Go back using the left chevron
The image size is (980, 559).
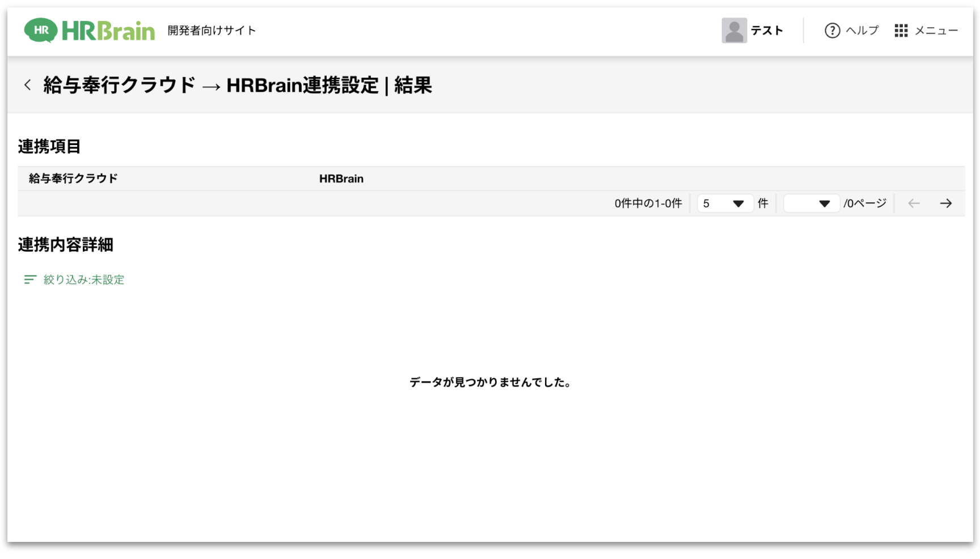pos(27,85)
